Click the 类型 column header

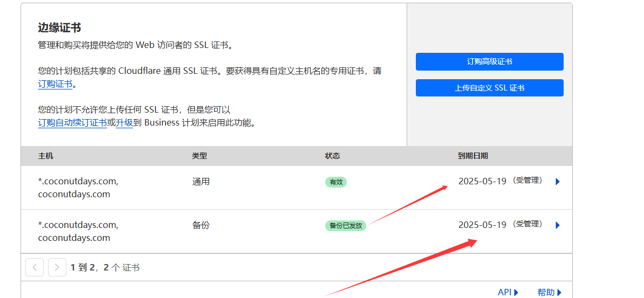click(199, 156)
